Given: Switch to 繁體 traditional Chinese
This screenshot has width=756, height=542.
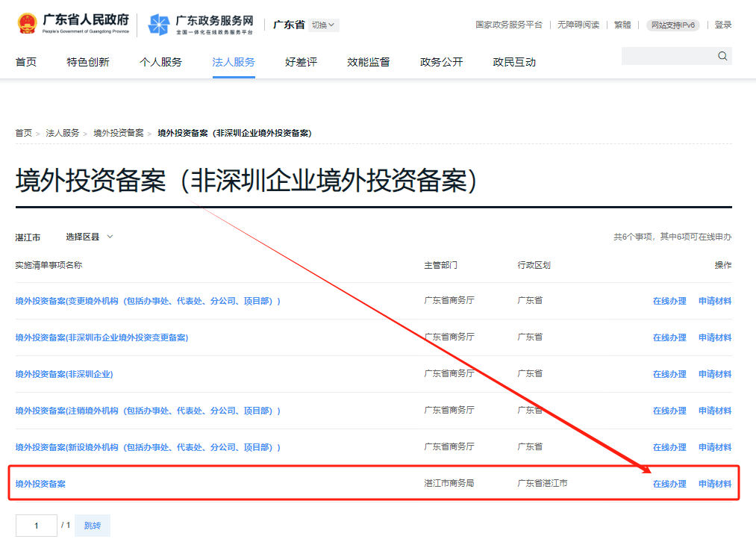Looking at the screenshot, I should click(x=622, y=25).
